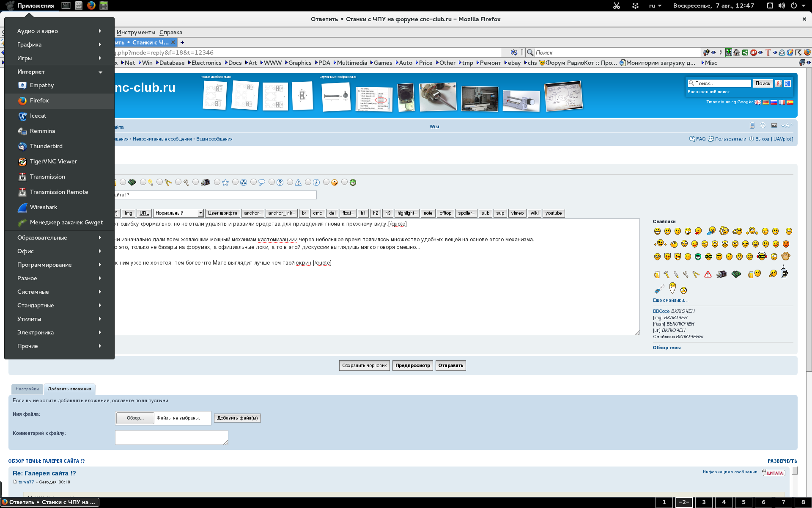Screen dimensions: 812x508
Task: Open the Цвет шрифта color picker
Action: coord(222,213)
